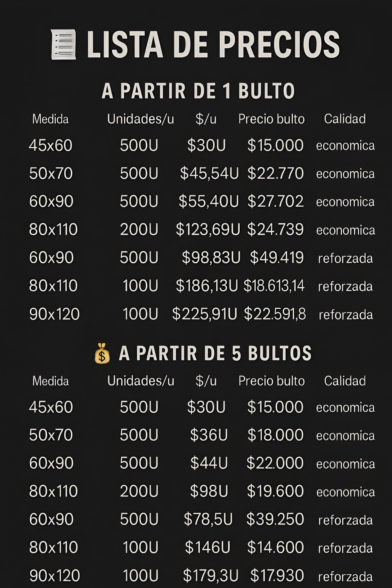The width and height of the screenshot is (392, 588).
Task: Click the $14.600 bulk price
Action: tap(275, 547)
